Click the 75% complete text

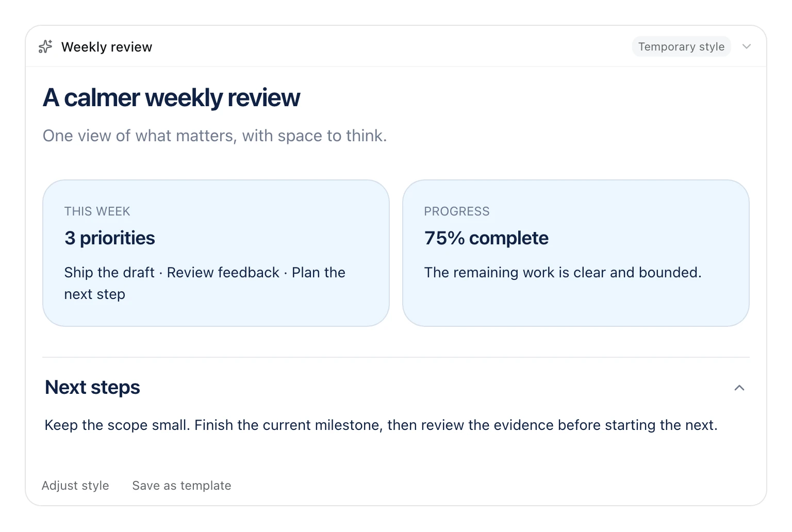click(x=486, y=238)
